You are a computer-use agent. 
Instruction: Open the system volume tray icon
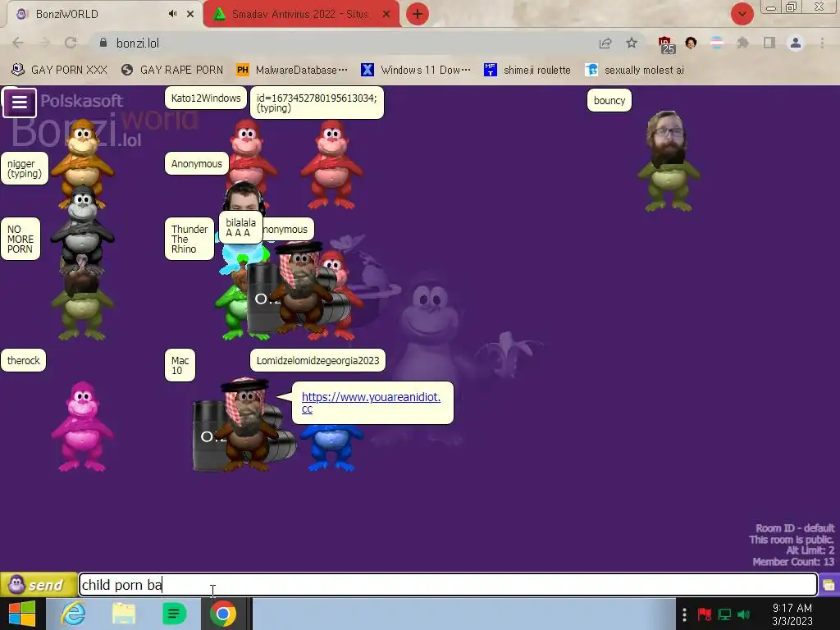(x=743, y=614)
